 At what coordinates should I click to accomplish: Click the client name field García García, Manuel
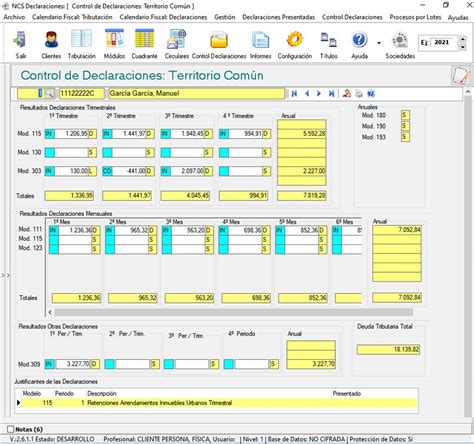click(x=197, y=94)
